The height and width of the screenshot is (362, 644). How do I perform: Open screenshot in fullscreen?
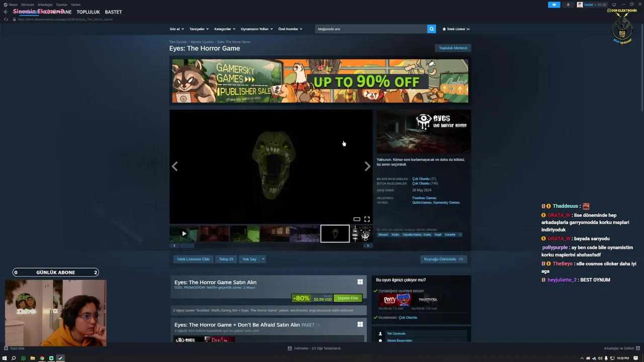click(367, 219)
